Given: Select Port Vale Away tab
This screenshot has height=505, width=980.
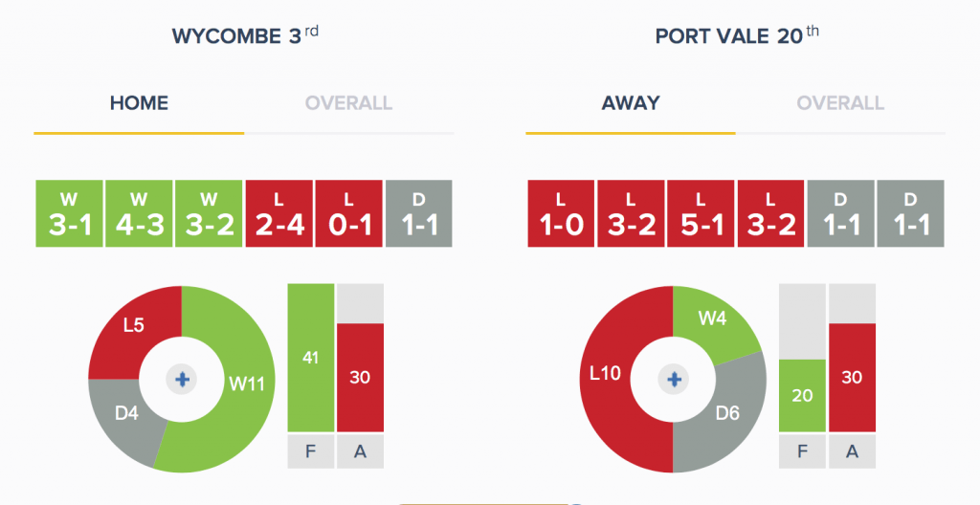Looking at the screenshot, I should coord(631,103).
